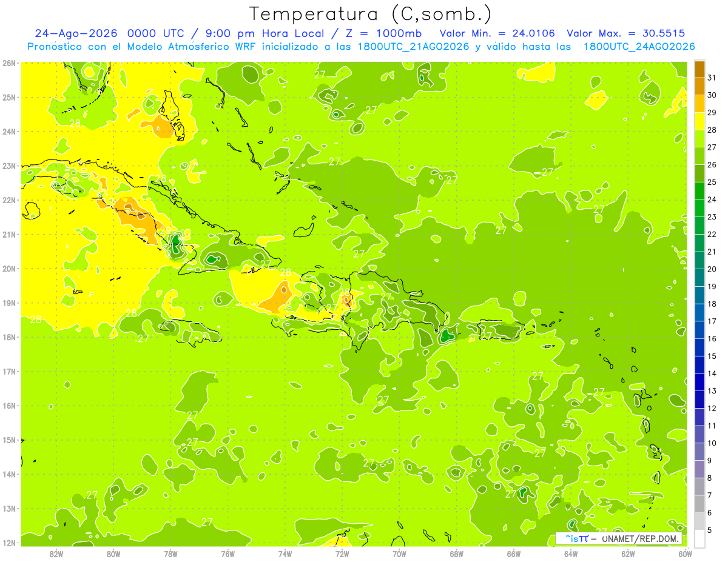The image size is (728, 562).
Task: Click the UNAMET/REP.DOM. logo box
Action: click(x=619, y=538)
